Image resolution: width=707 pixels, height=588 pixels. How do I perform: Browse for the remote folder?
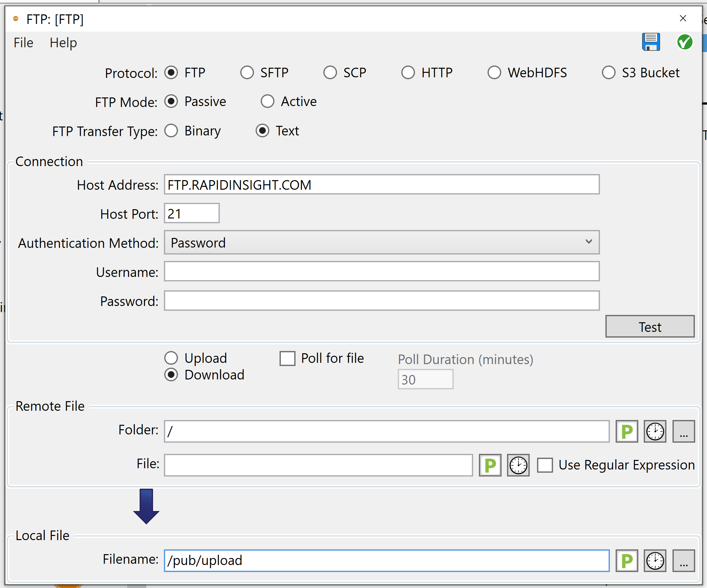[683, 431]
